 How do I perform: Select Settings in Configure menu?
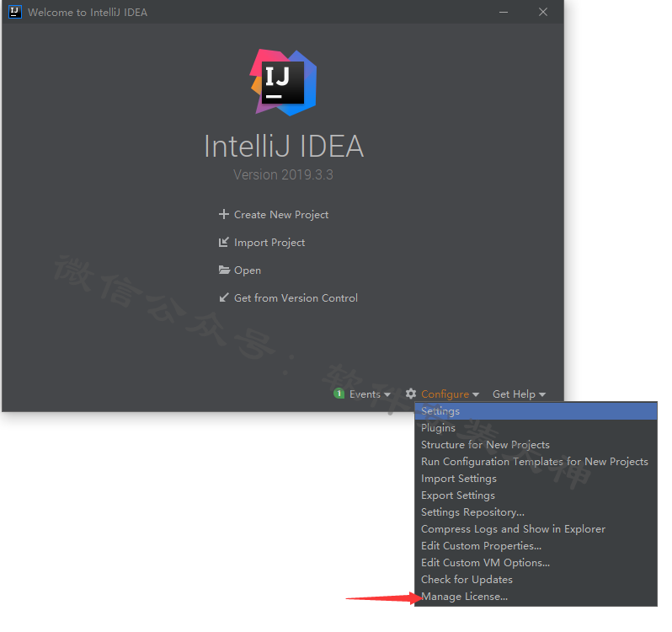(x=536, y=410)
